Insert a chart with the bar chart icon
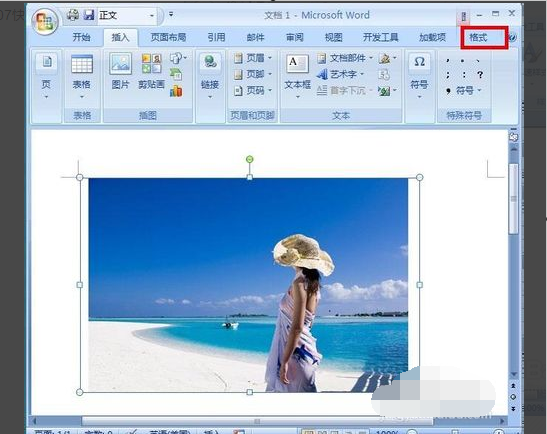This screenshot has width=547, height=434. [176, 91]
